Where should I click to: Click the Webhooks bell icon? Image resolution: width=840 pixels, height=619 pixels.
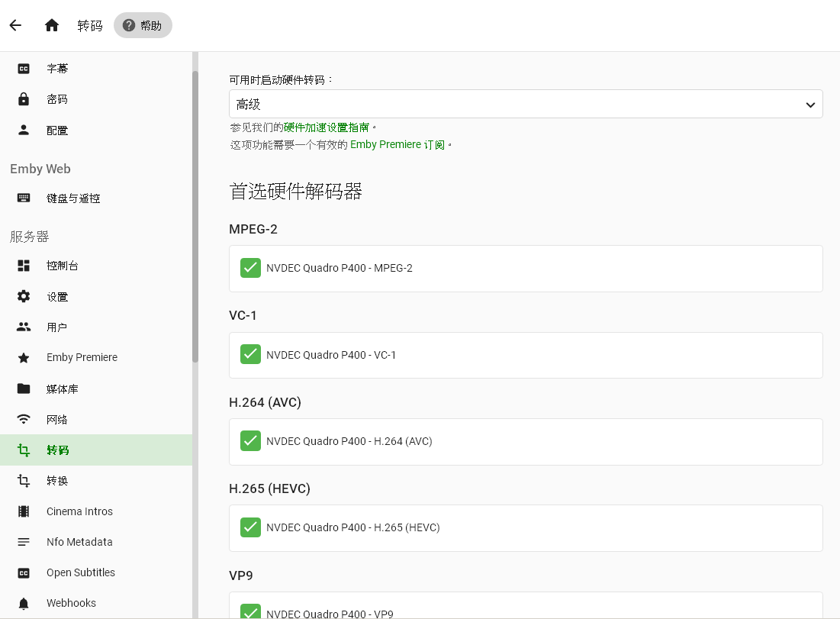tap(24, 604)
